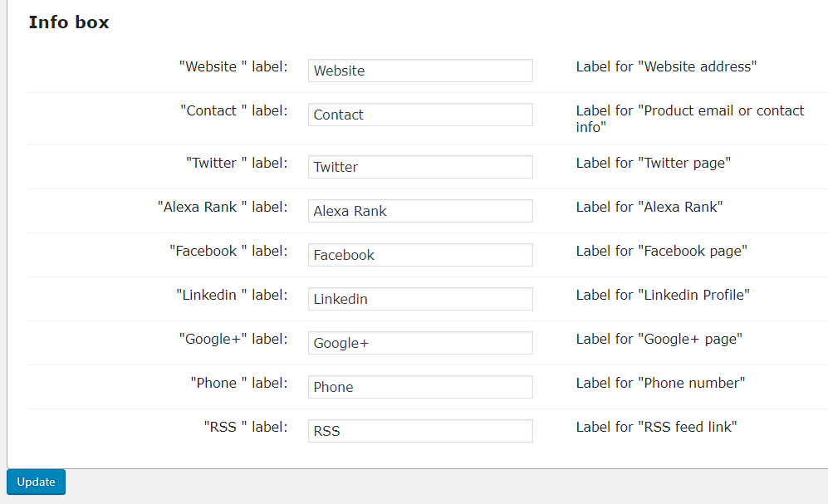Click the '"Google+" label:' row caption
Viewport: 828px width, 504px height.
(233, 339)
